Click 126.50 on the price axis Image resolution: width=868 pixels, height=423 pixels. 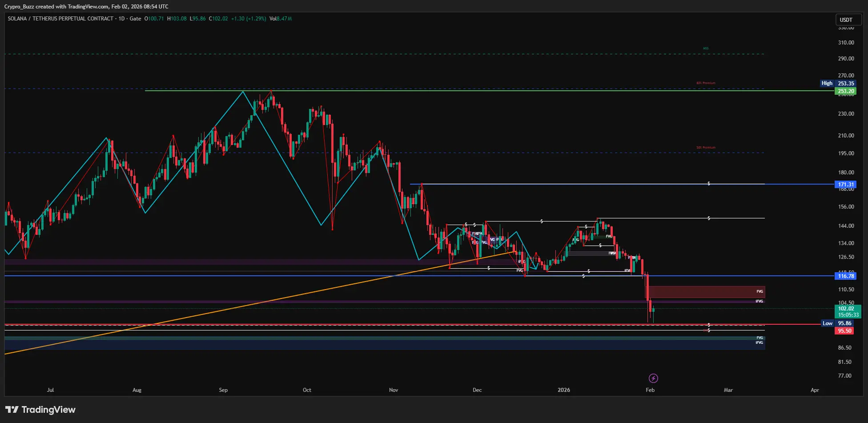[846, 257]
